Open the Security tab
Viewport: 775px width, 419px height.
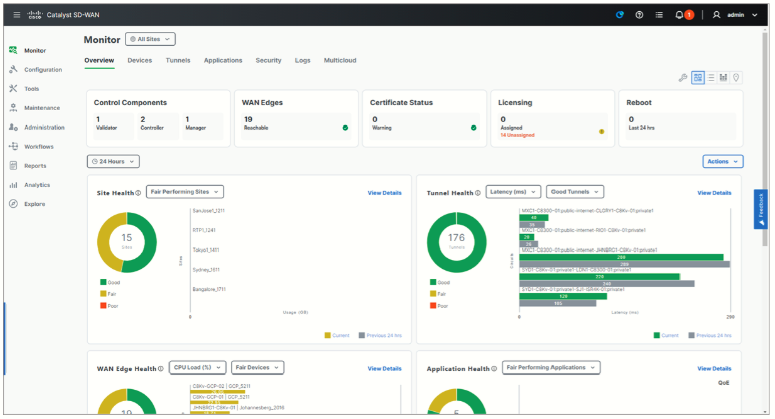[268, 60]
